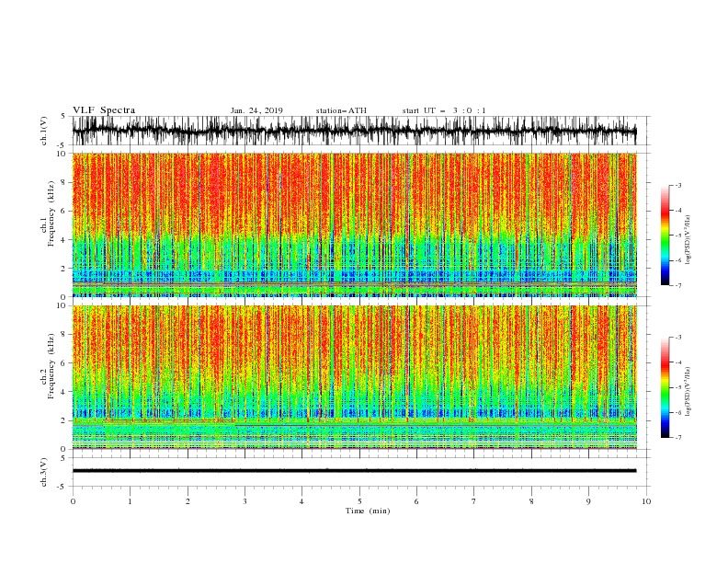This screenshot has width=728, height=563.
Task: Click the 'VLF Spectra' title text
Action: pos(104,110)
